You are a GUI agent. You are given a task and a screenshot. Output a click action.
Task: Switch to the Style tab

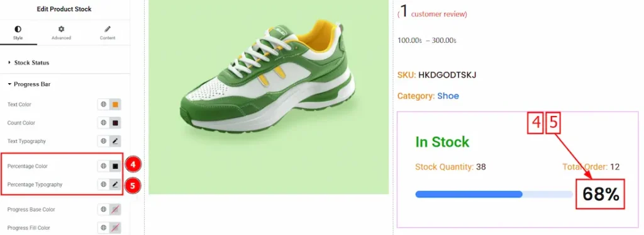point(18,33)
